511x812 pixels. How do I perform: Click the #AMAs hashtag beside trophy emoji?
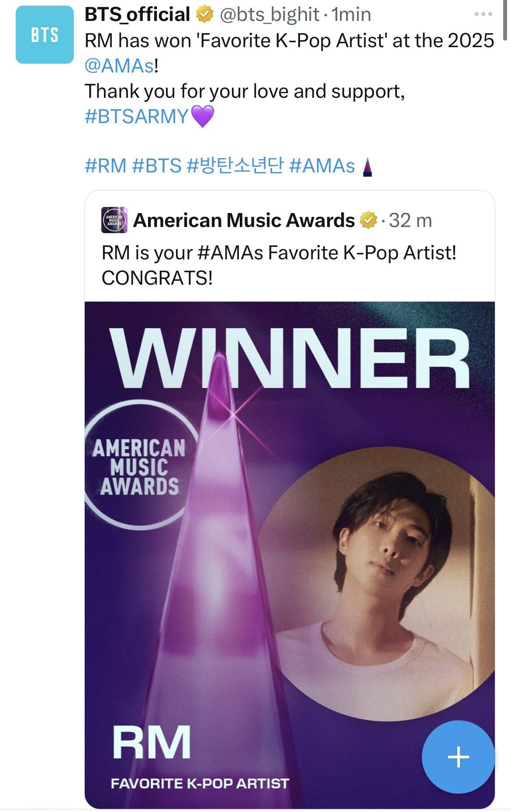[322, 166]
